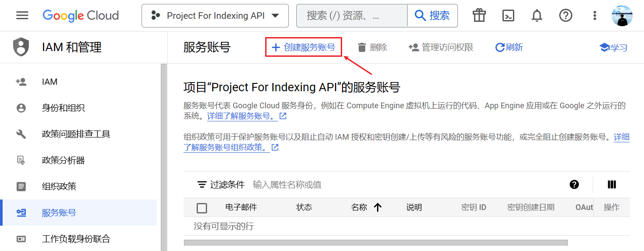Click the filter help icon in table
The width and height of the screenshot is (644, 251).
point(574,185)
